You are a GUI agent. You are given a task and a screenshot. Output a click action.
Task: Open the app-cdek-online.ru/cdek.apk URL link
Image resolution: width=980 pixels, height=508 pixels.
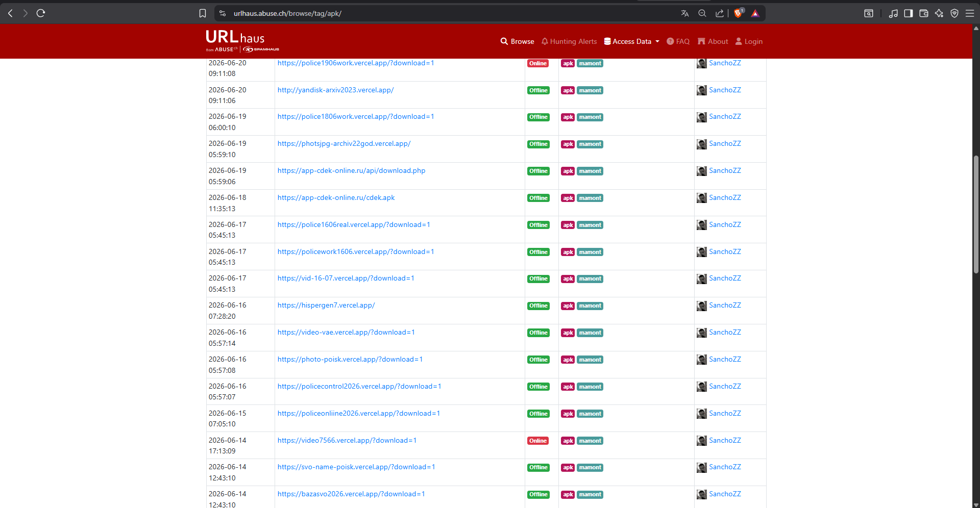[336, 198]
